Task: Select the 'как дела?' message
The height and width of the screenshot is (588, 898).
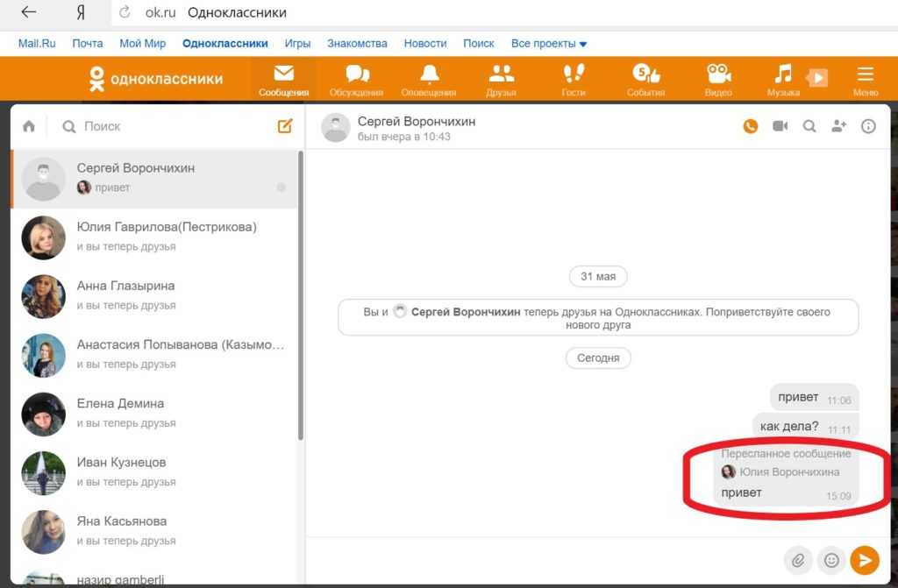Action: [805, 427]
